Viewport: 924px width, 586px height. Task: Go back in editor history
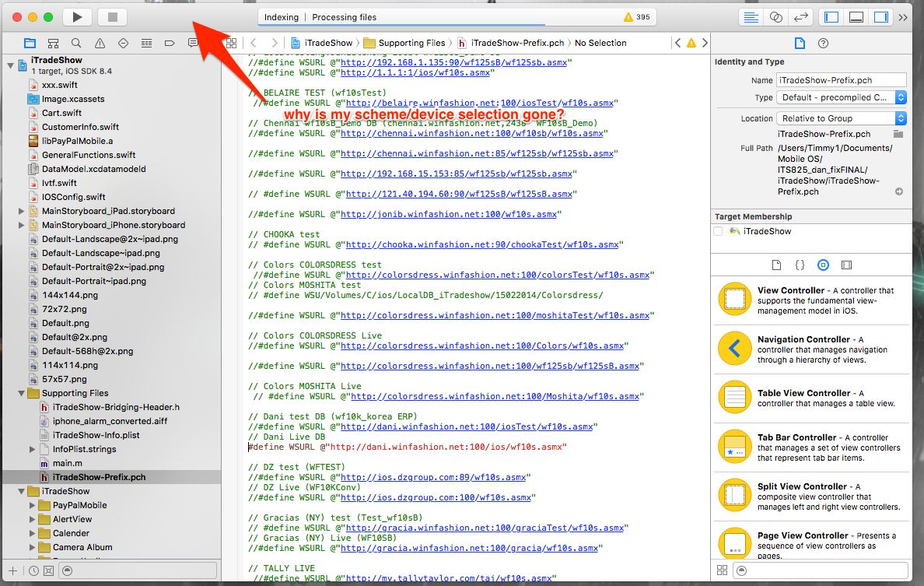point(254,43)
